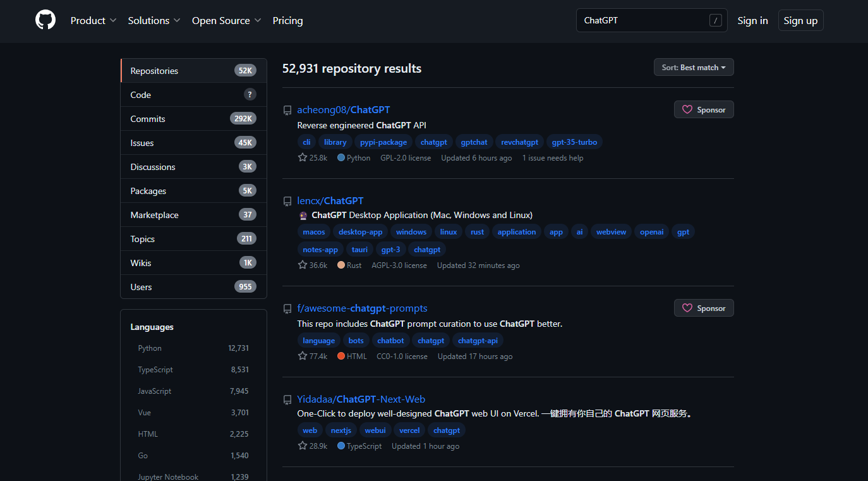
Task: Click the desktop-app topic tag
Action: point(360,232)
